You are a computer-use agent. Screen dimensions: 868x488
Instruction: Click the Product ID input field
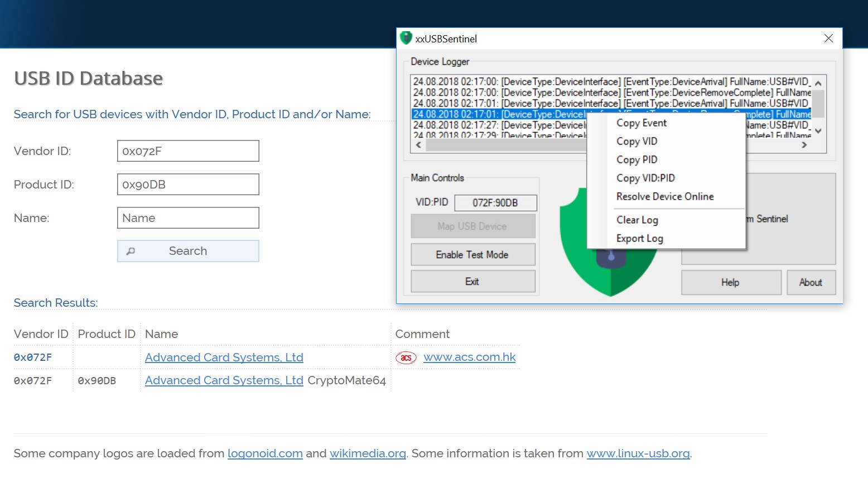pyautogui.click(x=188, y=184)
